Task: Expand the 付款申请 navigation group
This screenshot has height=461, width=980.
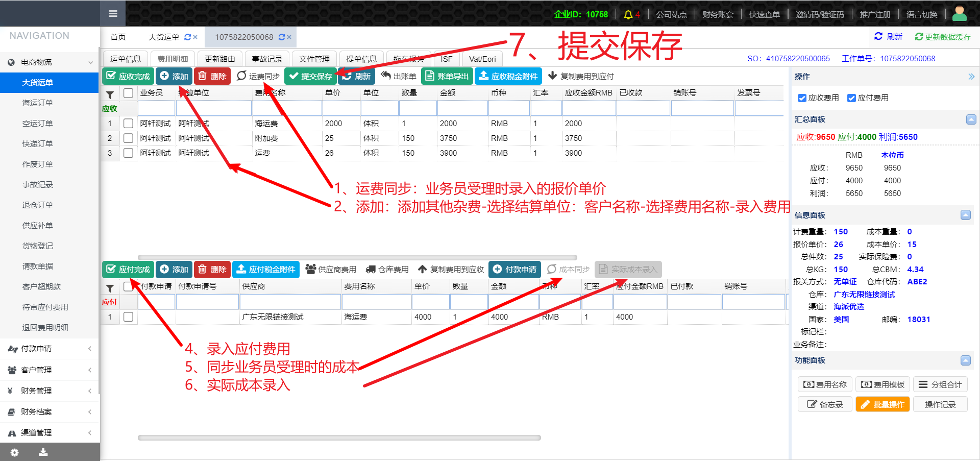Action: [x=50, y=349]
